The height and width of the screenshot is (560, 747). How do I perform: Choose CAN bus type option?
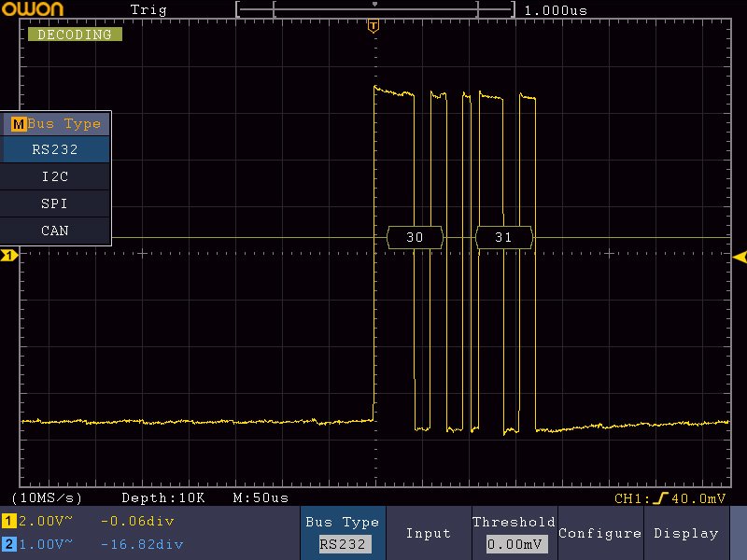(x=55, y=231)
